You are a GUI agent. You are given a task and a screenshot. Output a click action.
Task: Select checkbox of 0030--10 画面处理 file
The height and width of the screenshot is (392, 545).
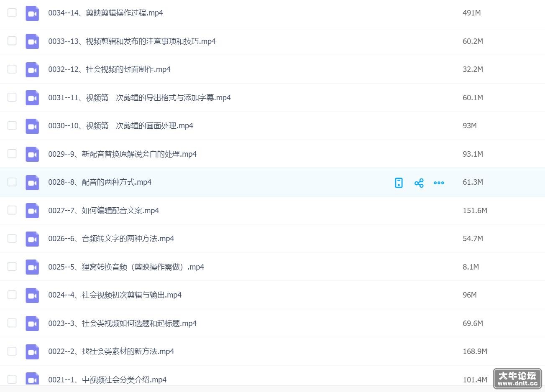[12, 125]
